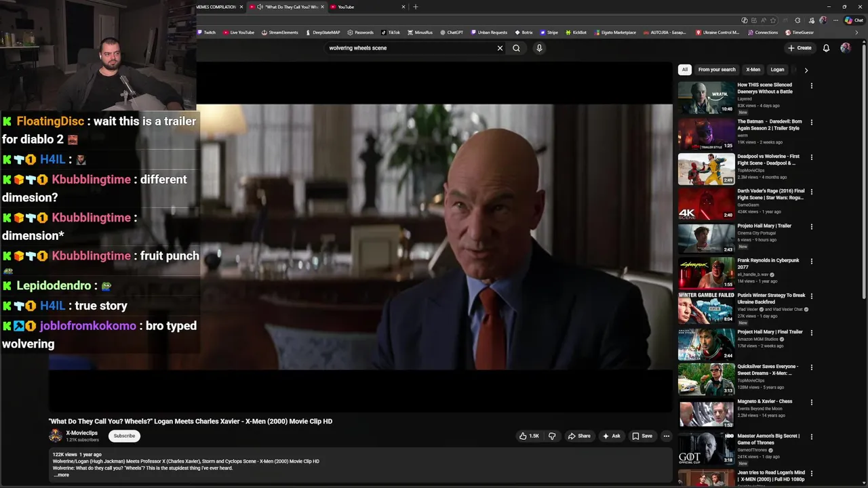
Task: Open browser settings three-dot menu
Action: [836, 20]
